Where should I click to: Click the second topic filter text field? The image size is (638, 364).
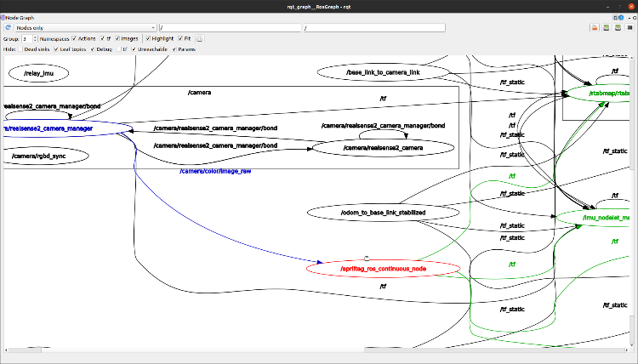[374, 27]
